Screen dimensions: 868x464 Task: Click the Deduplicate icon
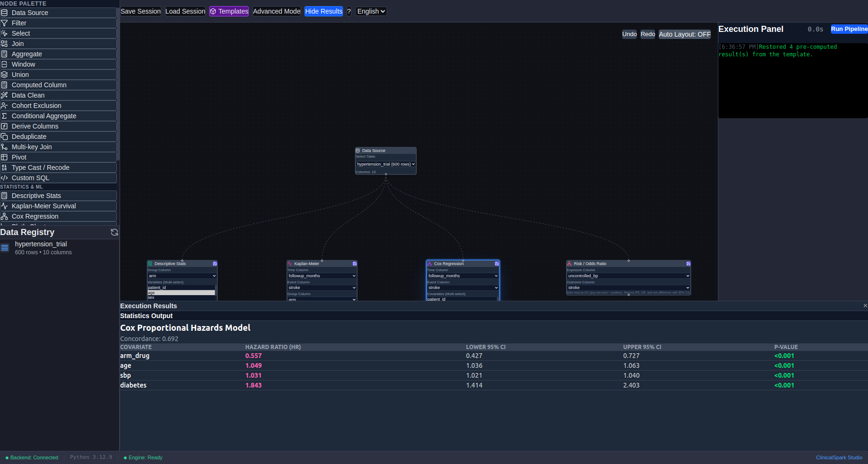click(x=4, y=137)
